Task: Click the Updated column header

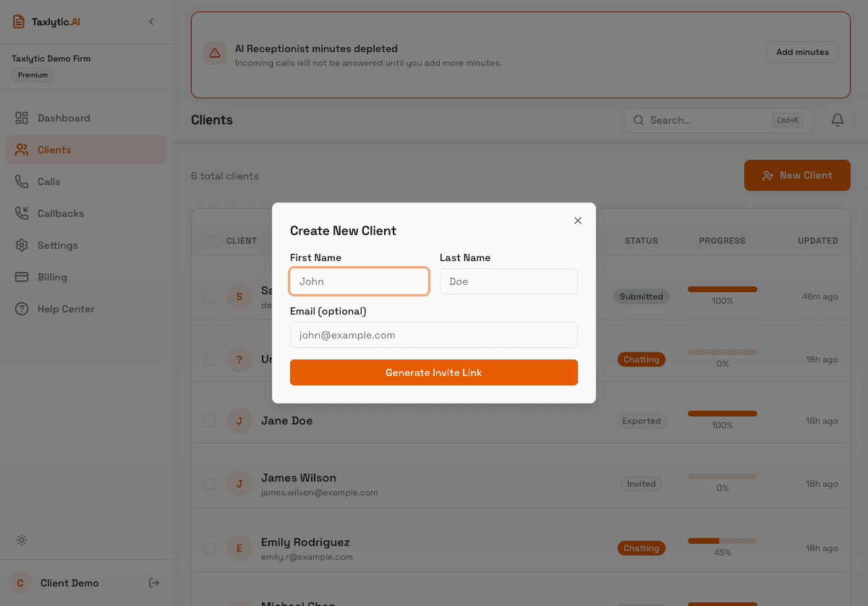Action: pos(817,241)
